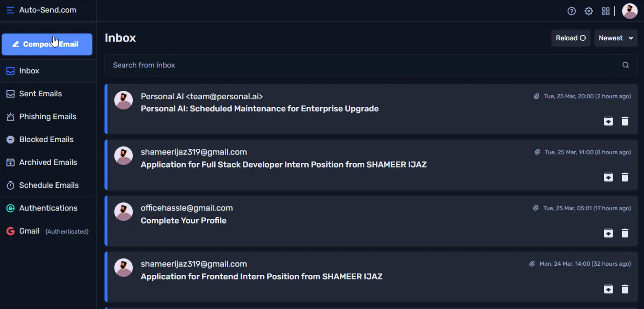Select the Gmail (Authenticated) account
The height and width of the screenshot is (309, 644).
(48, 231)
